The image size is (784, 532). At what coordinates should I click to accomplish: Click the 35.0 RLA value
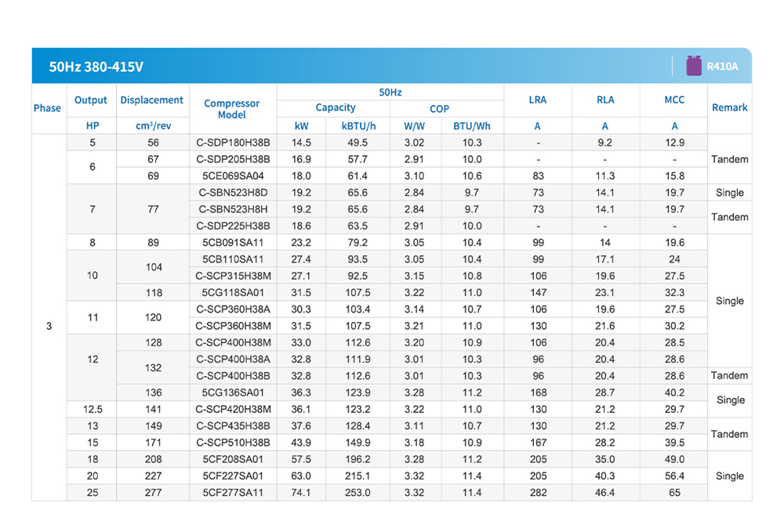605,459
